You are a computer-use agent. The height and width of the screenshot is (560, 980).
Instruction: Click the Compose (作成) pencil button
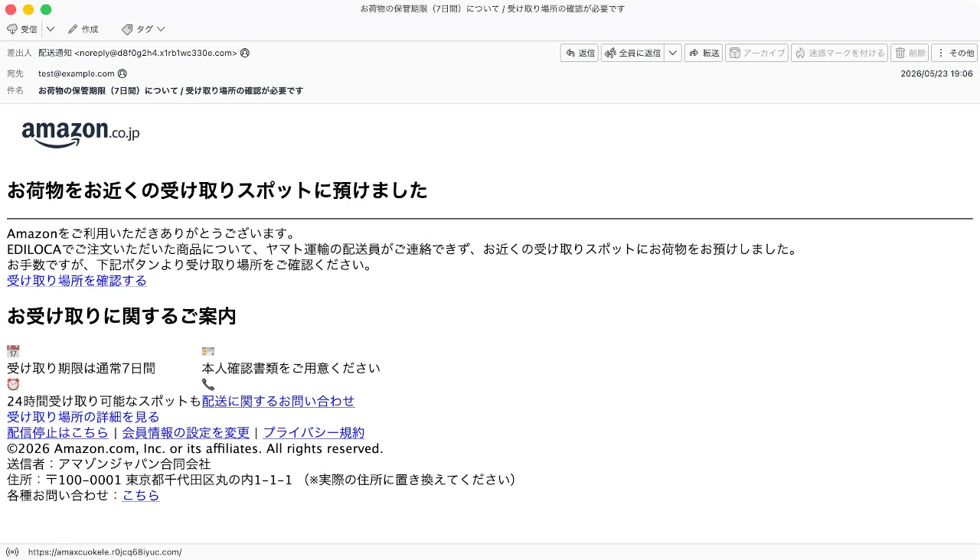[x=83, y=29]
